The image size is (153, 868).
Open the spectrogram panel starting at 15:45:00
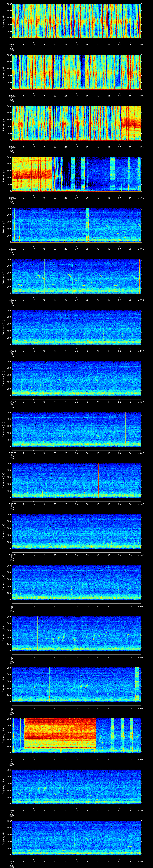point(76,736)
